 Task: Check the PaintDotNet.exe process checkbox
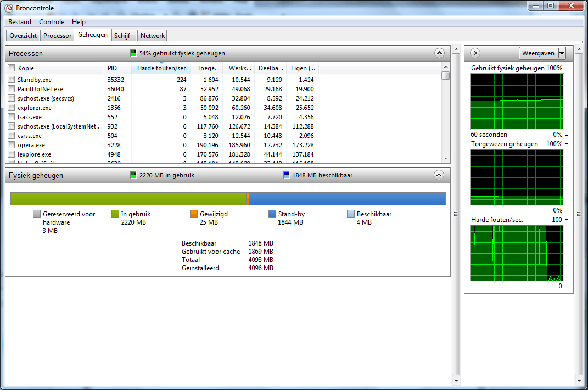pyautogui.click(x=11, y=89)
